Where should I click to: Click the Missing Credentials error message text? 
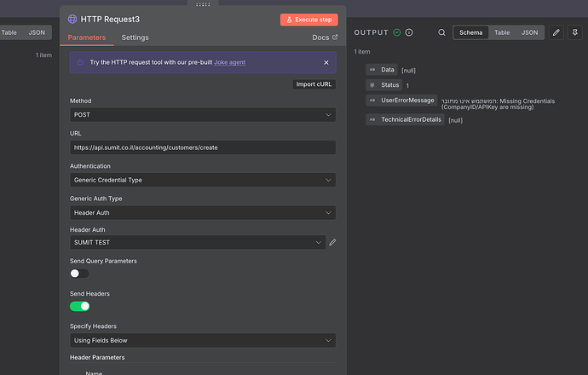point(498,104)
